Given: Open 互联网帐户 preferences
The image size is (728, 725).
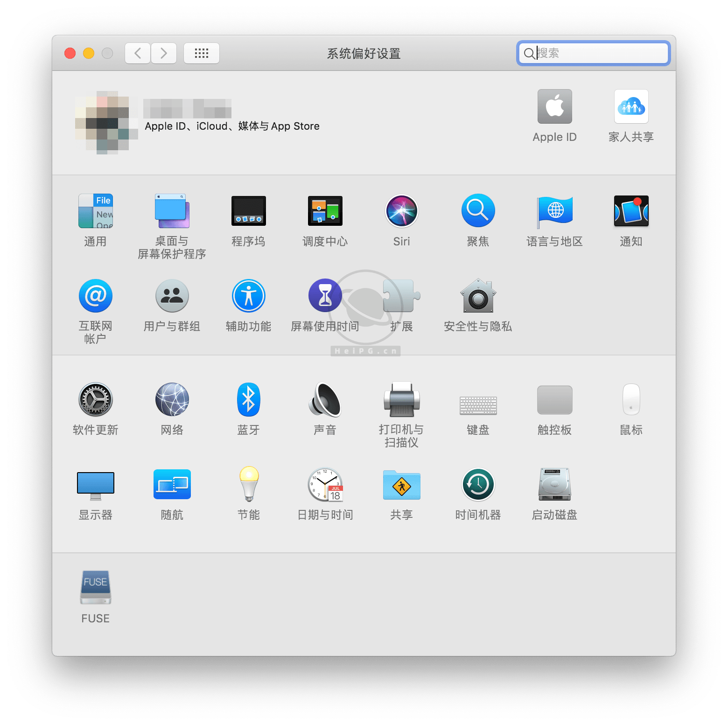Looking at the screenshot, I should click(96, 296).
